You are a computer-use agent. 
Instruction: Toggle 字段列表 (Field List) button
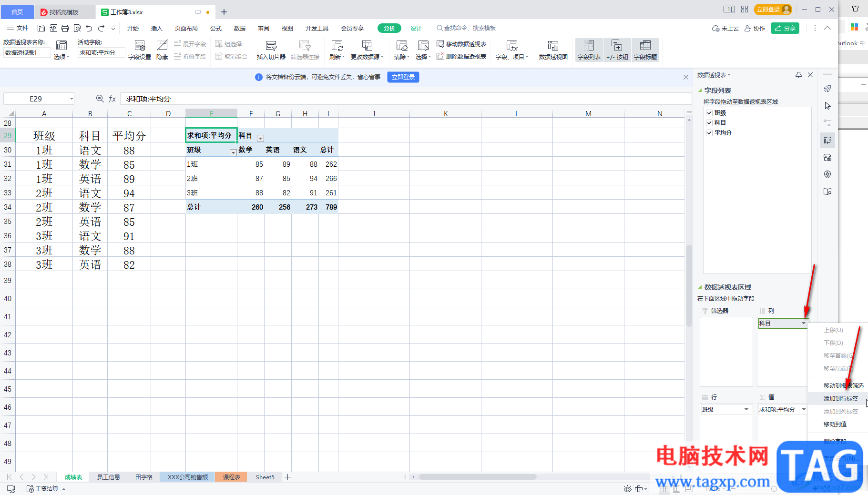(x=589, y=50)
